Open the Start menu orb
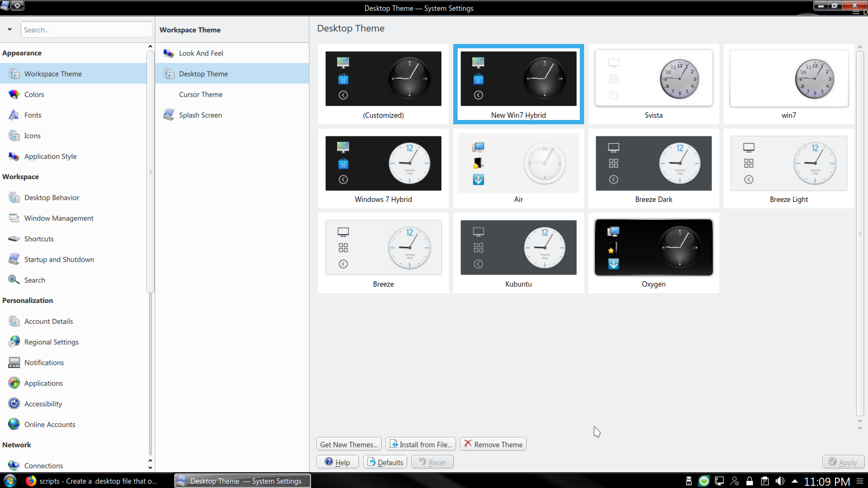This screenshot has height=488, width=868. pos(10,481)
